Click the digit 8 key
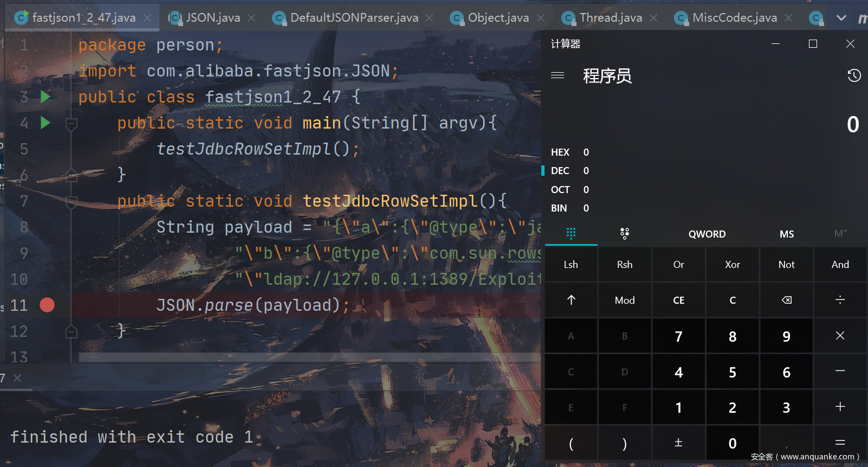The height and width of the screenshot is (467, 868). tap(733, 336)
